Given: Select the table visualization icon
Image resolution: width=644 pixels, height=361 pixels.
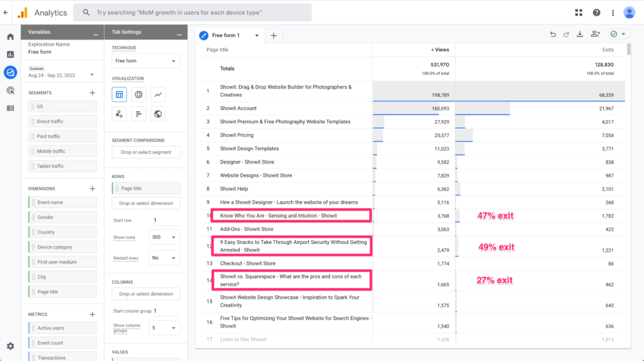Looking at the screenshot, I should point(119,95).
